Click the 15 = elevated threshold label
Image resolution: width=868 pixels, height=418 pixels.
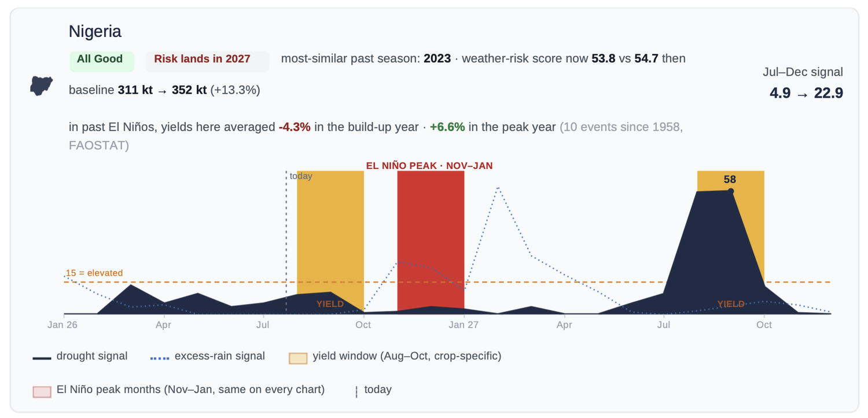click(x=94, y=273)
